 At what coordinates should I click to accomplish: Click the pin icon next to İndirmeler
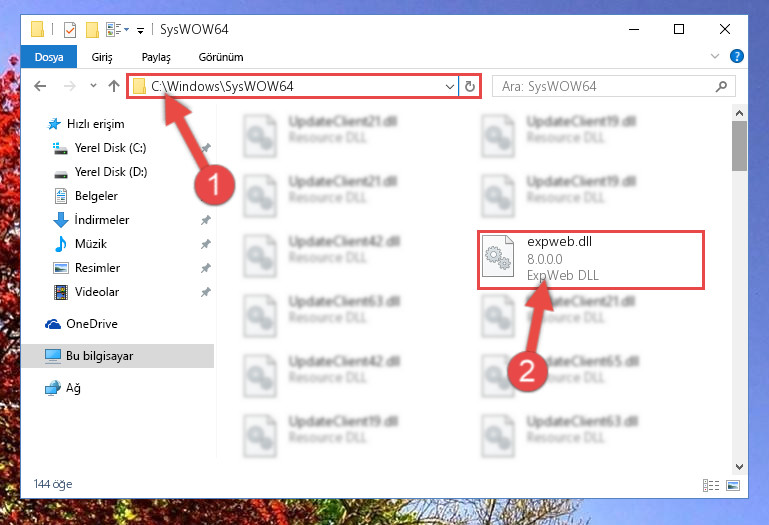[x=205, y=220]
